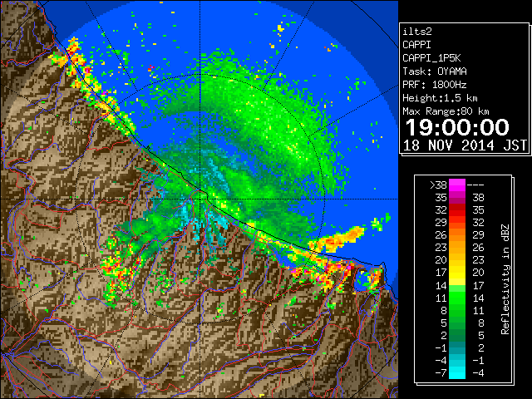Click the 'ilts2' label in info box

point(417,32)
